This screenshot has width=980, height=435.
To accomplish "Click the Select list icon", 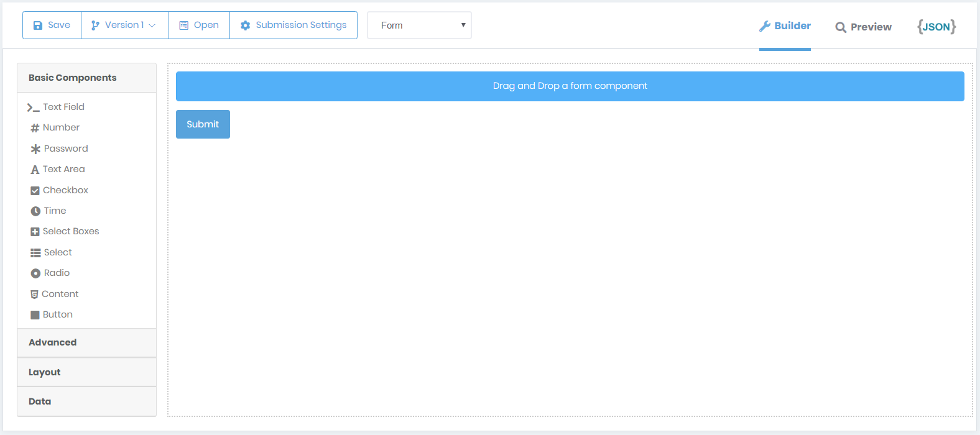I will (35, 253).
